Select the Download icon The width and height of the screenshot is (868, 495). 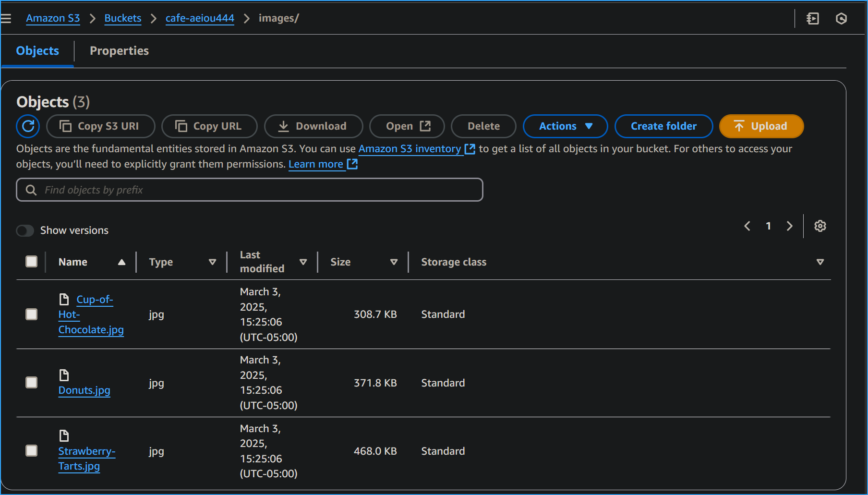pos(284,126)
